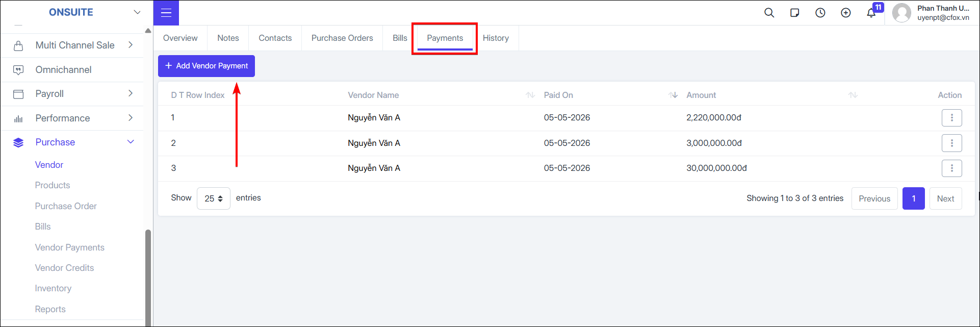Toggle the hamburger sidebar menu button
This screenshot has width=980, height=327.
pos(166,13)
